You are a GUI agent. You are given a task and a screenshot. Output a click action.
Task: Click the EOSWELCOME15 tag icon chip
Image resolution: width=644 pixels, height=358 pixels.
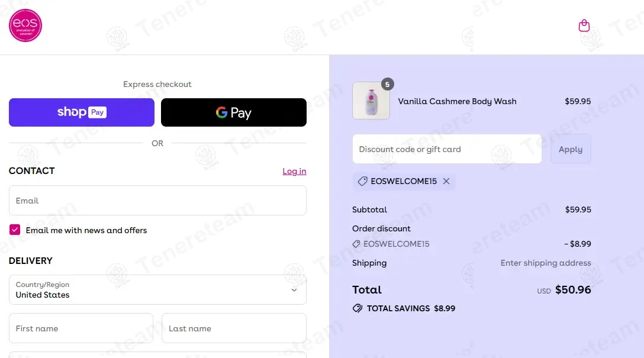(363, 181)
